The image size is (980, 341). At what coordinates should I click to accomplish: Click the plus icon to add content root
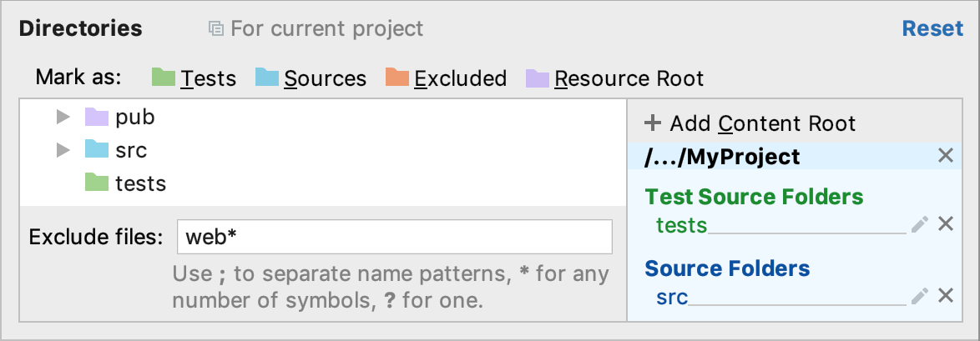click(x=653, y=124)
